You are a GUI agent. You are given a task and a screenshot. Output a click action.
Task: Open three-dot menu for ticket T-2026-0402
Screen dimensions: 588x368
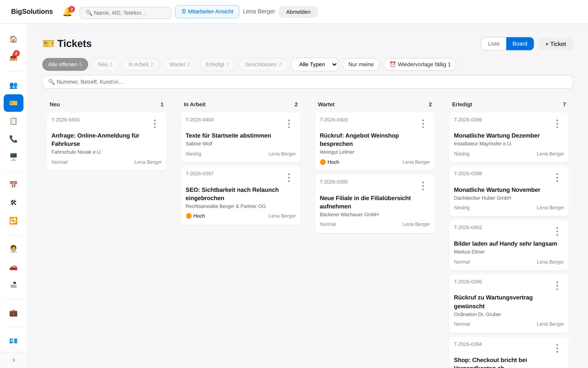[557, 231]
